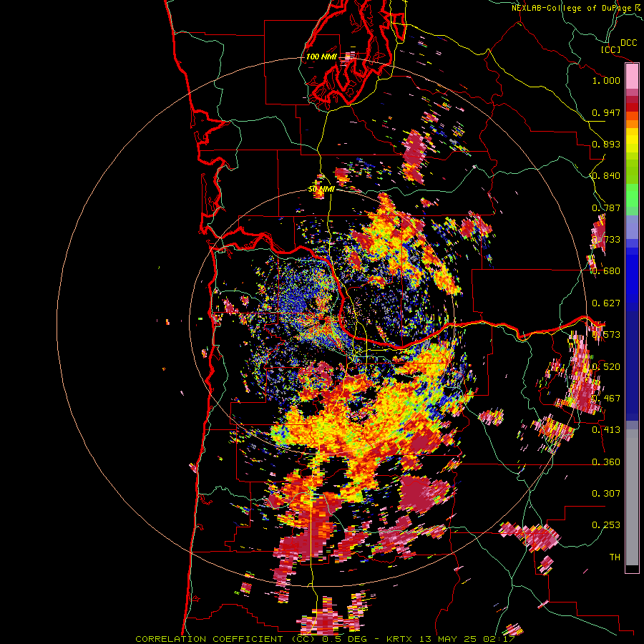This screenshot has width=644, height=644.
Task: Click the 50 NMI range ring label
Action: click(321, 189)
